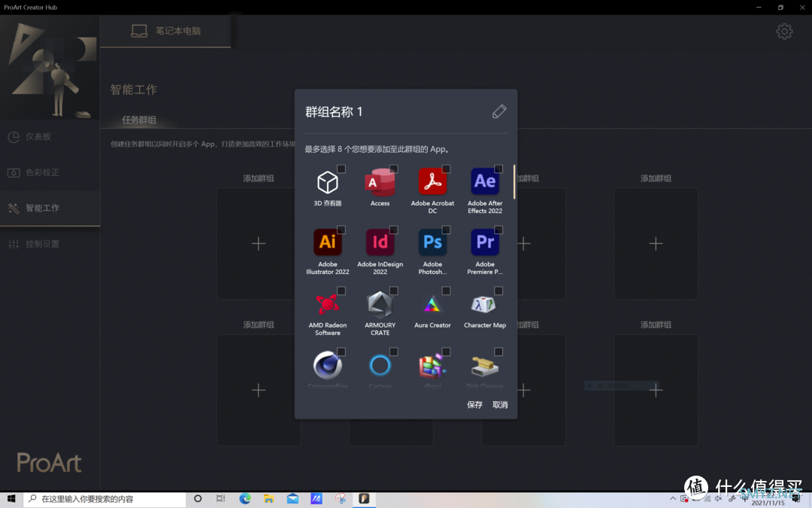The width and height of the screenshot is (812, 508).
Task: Switch to the 笔记本电脑 tab
Action: tap(165, 31)
